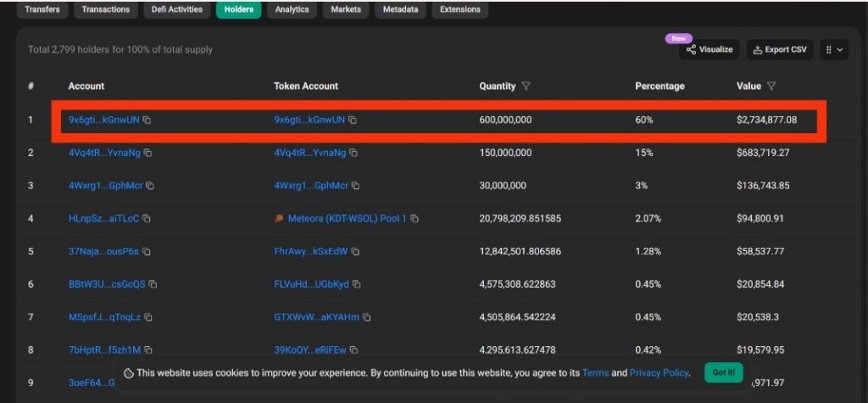Switch to the Analytics tab
Viewport: 868px width, 403px height.
click(292, 10)
